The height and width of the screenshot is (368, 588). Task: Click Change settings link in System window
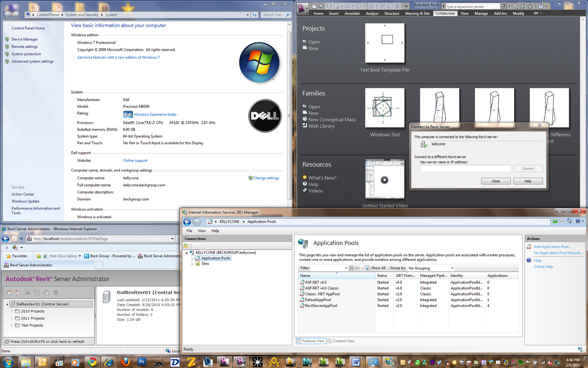266,178
